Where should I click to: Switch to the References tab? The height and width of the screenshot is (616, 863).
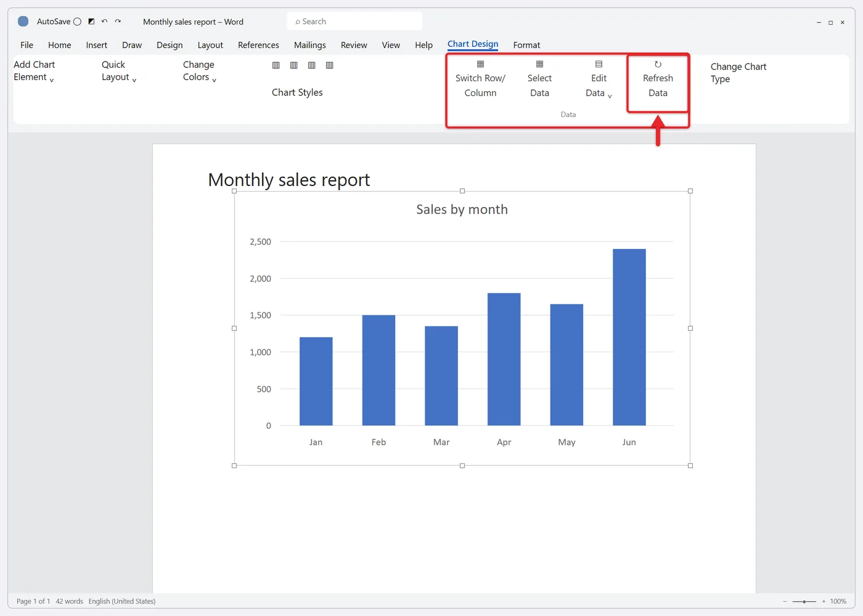(x=258, y=45)
